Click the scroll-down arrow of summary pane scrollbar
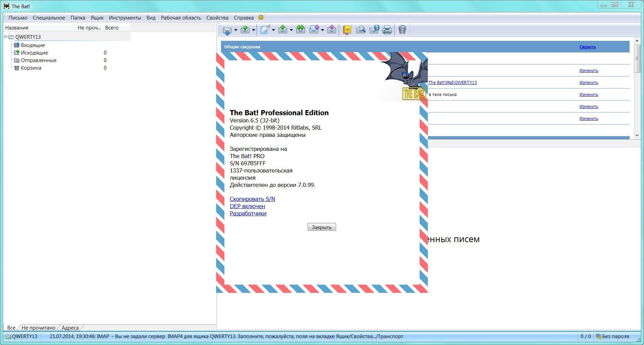The width and height of the screenshot is (644, 345). click(637, 135)
